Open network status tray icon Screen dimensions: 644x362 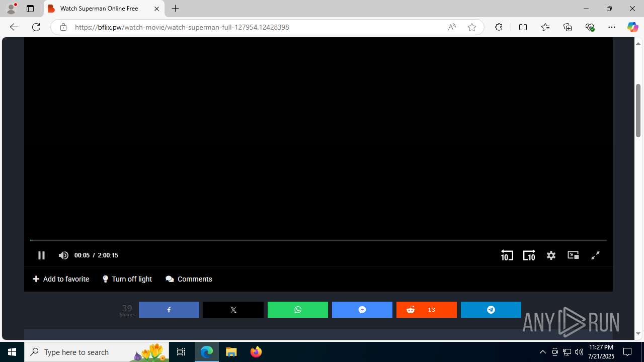[x=567, y=352]
